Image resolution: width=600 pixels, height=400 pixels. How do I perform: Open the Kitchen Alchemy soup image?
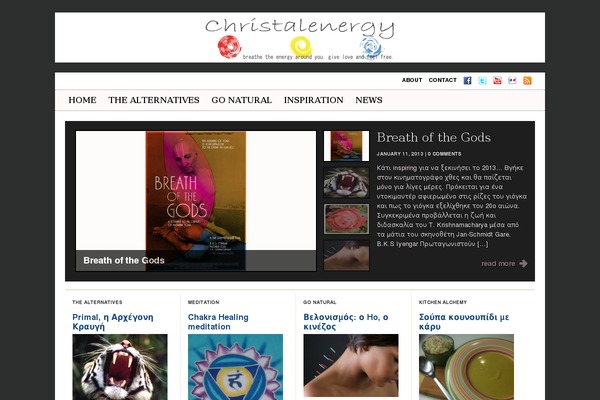tap(466, 367)
